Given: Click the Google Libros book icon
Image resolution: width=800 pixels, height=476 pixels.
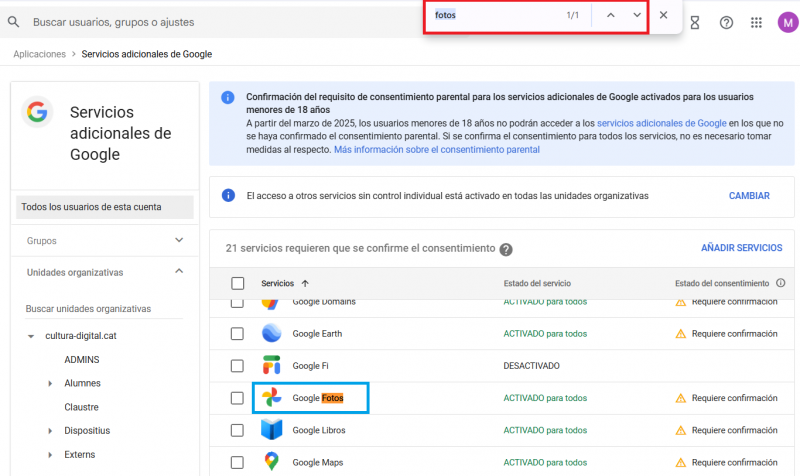Looking at the screenshot, I should pos(271,430).
